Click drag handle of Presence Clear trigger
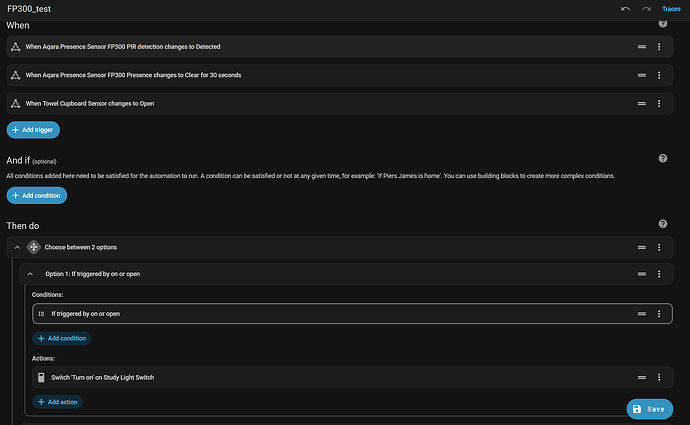690x425 pixels. click(x=641, y=75)
